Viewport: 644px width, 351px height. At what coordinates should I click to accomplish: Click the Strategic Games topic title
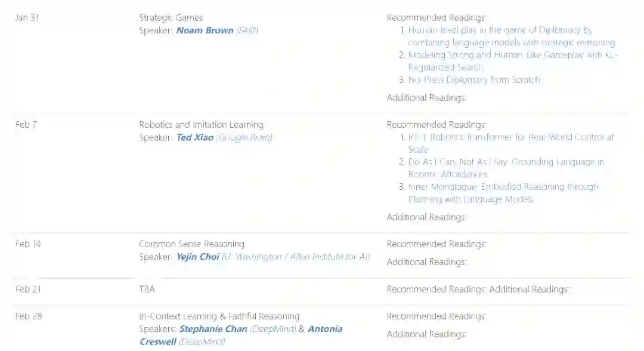click(171, 18)
